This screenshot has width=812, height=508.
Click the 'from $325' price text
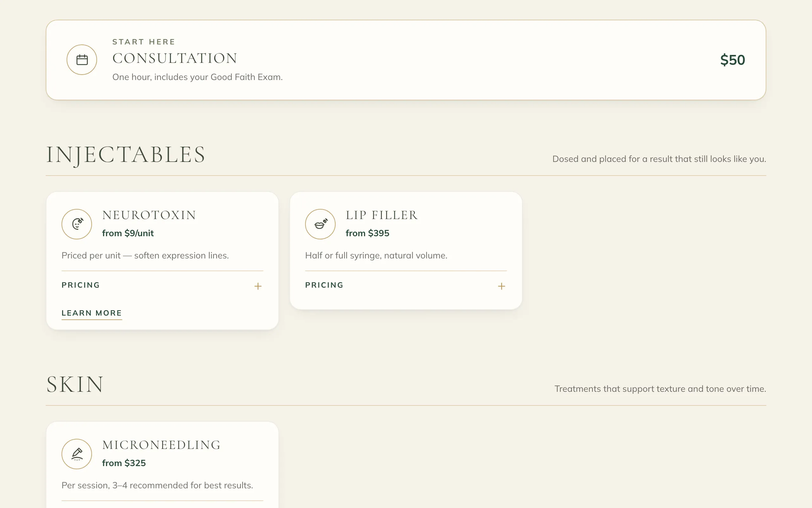coord(124,463)
